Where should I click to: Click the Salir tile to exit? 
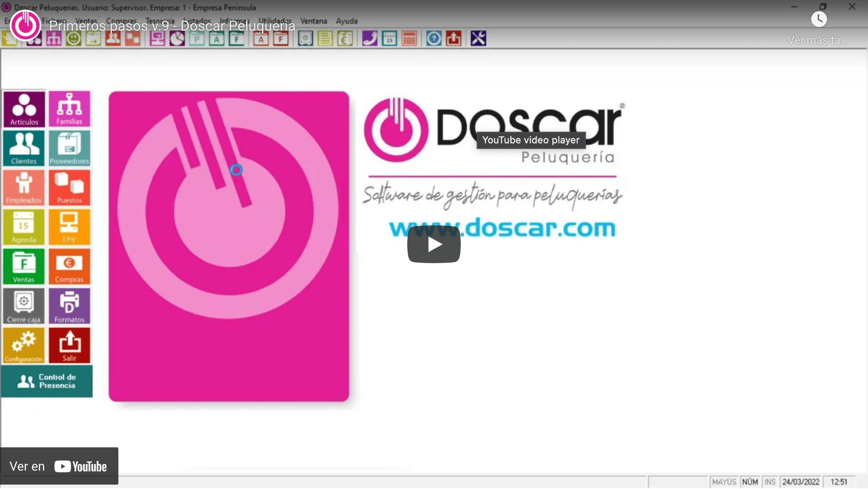point(69,346)
